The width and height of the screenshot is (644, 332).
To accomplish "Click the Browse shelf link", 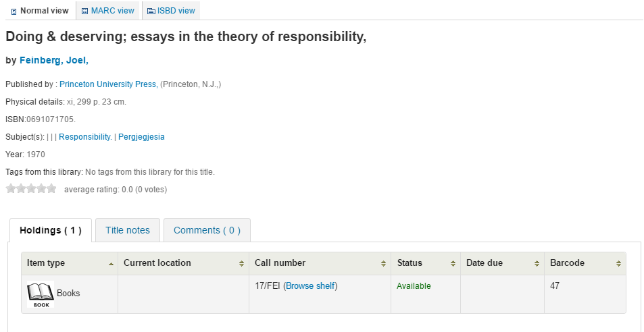I will click(310, 286).
